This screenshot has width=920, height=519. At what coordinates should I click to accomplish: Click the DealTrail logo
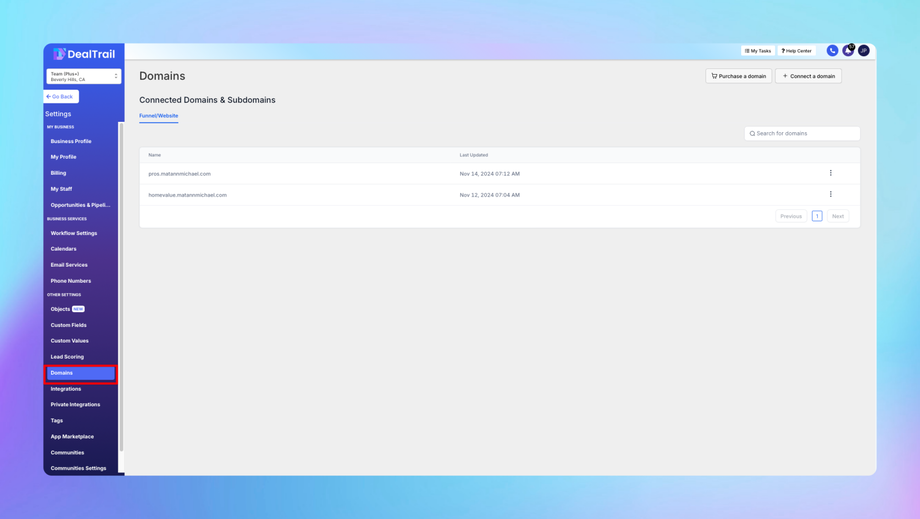84,54
